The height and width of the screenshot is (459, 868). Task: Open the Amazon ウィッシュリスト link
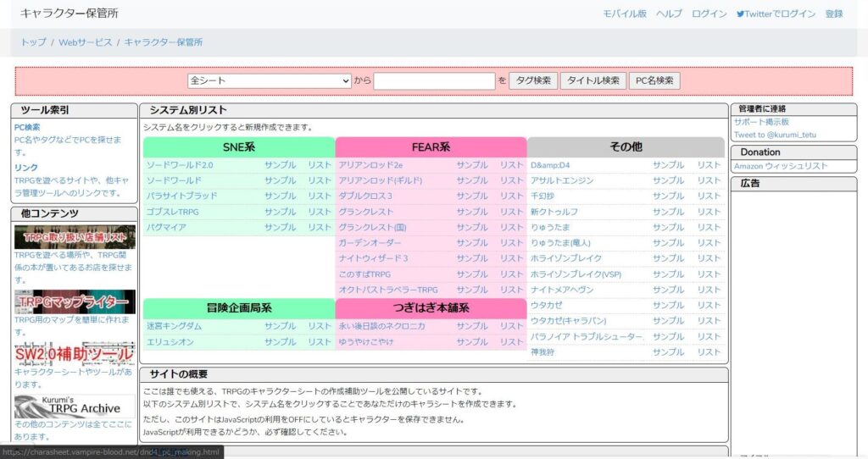pyautogui.click(x=780, y=166)
